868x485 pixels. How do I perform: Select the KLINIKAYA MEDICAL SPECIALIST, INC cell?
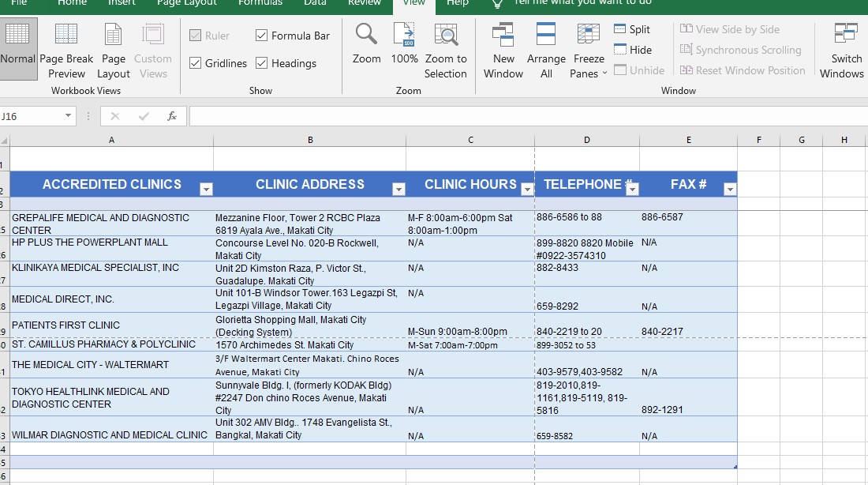[x=111, y=274]
